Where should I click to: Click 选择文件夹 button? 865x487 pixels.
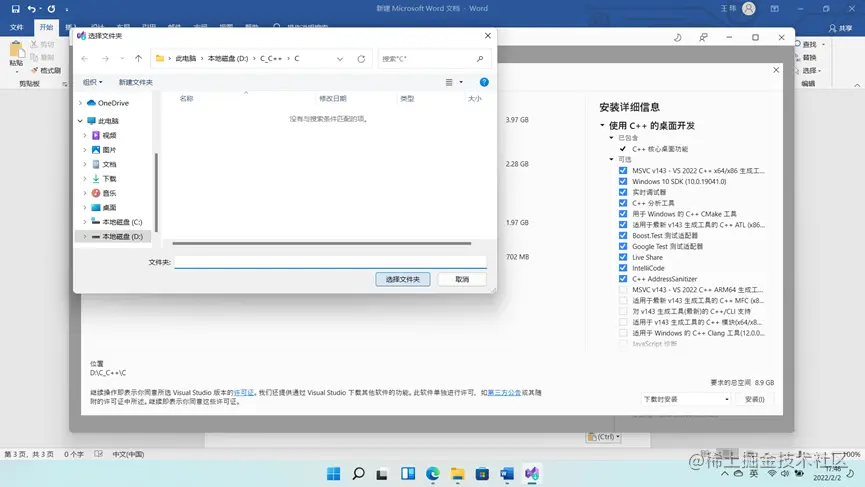coord(403,279)
